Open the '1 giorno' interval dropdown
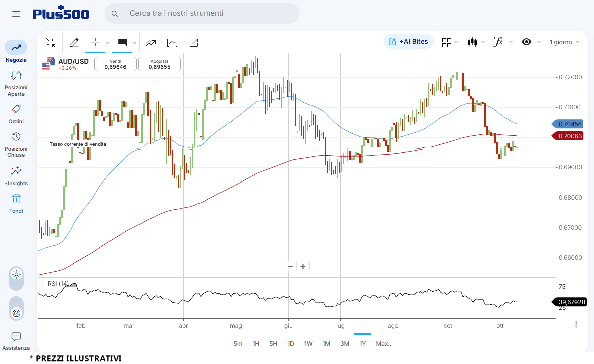Image resolution: width=594 pixels, height=364 pixels. click(564, 42)
